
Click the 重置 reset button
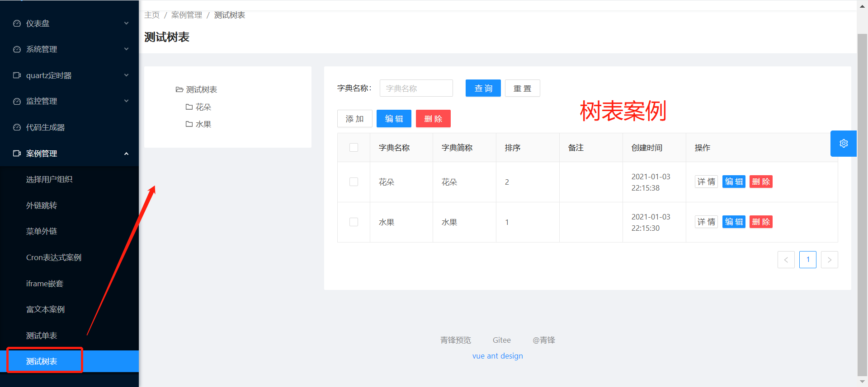[x=522, y=88]
